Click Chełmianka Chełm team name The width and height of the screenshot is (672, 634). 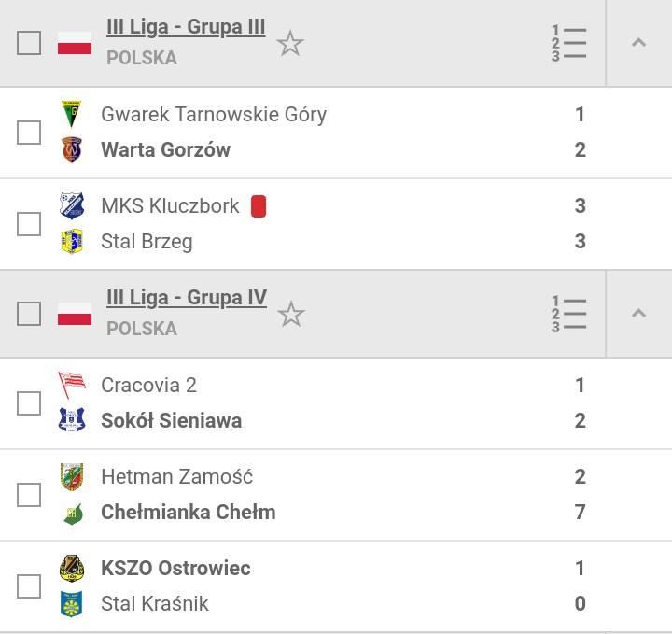tap(189, 513)
